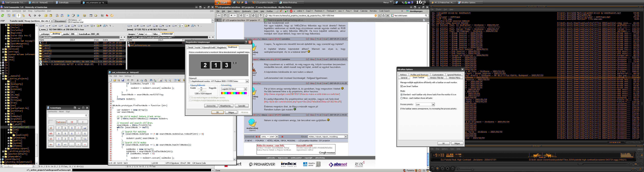Click the Winamp pause button

coord(443,168)
